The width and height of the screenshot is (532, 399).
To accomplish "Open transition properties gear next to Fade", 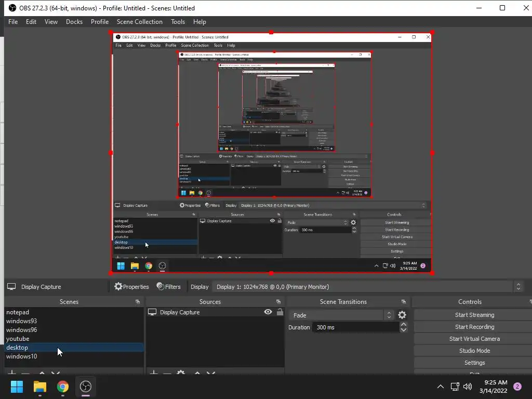I will click(x=402, y=315).
